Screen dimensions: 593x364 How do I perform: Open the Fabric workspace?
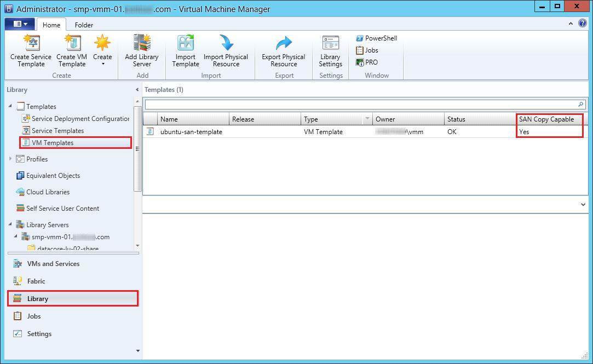[36, 281]
